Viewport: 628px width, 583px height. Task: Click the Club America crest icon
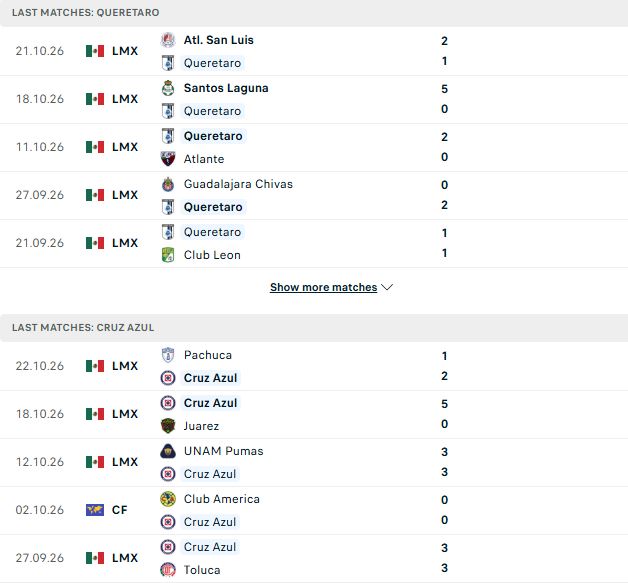click(168, 499)
